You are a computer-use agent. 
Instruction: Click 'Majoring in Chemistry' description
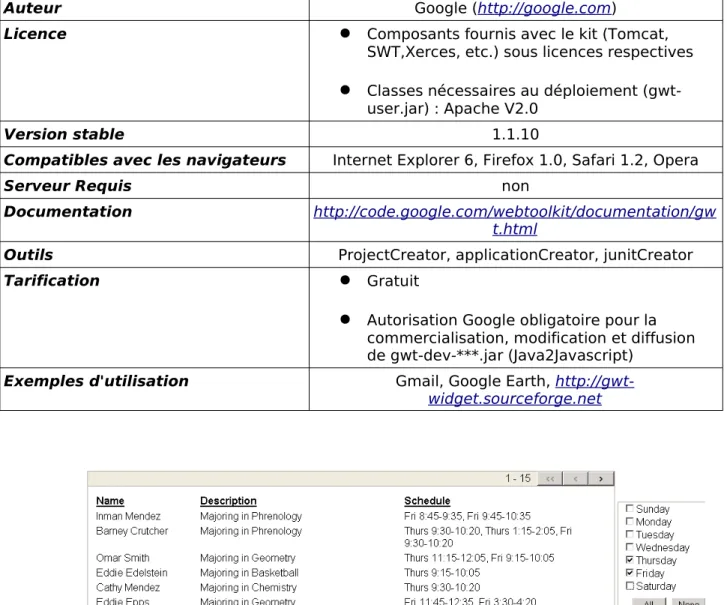[248, 587]
